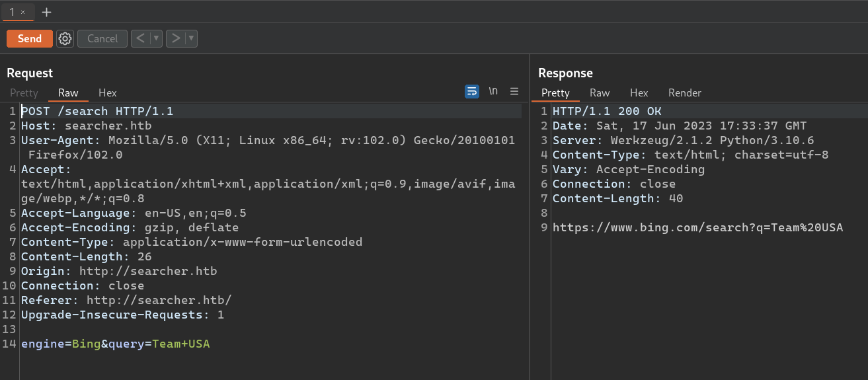The width and height of the screenshot is (868, 380).
Task: Click engine=Bing&query=Team+USA body line
Action: tap(116, 344)
